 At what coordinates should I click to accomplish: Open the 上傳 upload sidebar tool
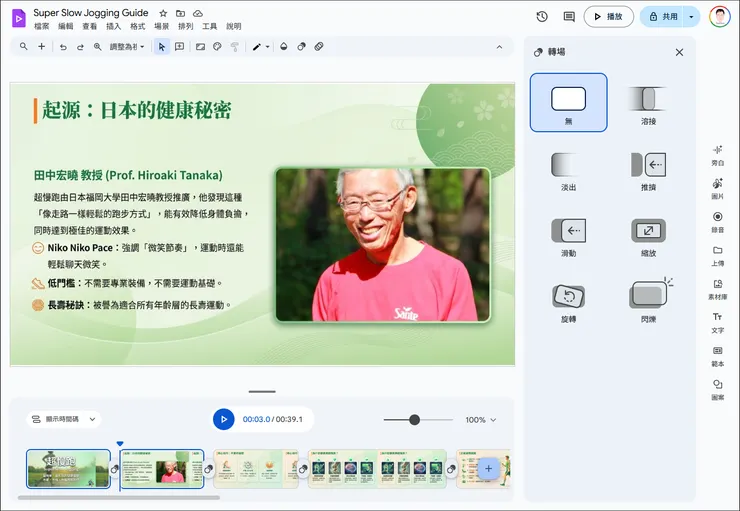[717, 255]
